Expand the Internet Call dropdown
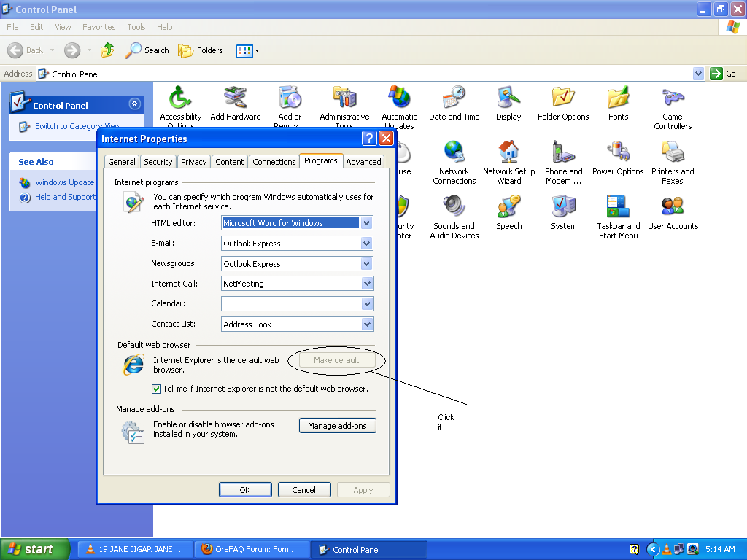747x560 pixels. pyautogui.click(x=366, y=284)
